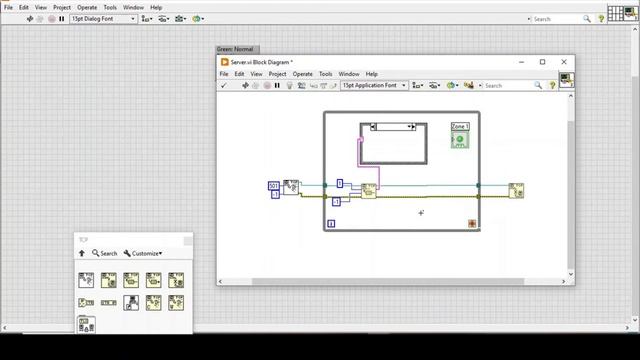Open 15pt Application Font dropdown
This screenshot has height=360, width=640.
point(374,85)
